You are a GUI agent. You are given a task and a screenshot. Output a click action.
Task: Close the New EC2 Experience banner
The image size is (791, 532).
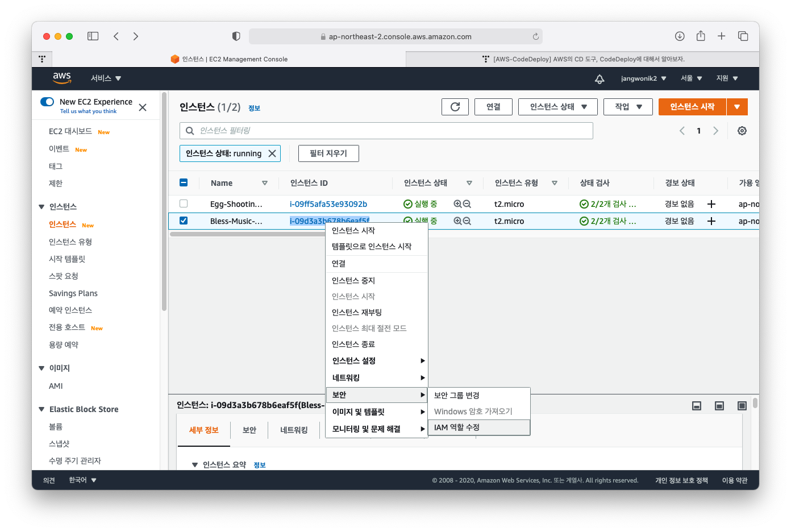click(143, 107)
